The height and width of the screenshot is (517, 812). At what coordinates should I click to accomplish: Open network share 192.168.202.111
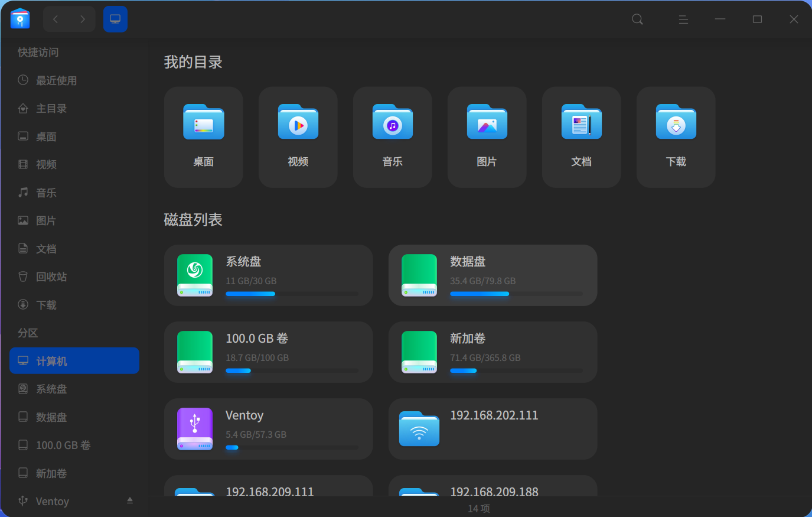493,429
